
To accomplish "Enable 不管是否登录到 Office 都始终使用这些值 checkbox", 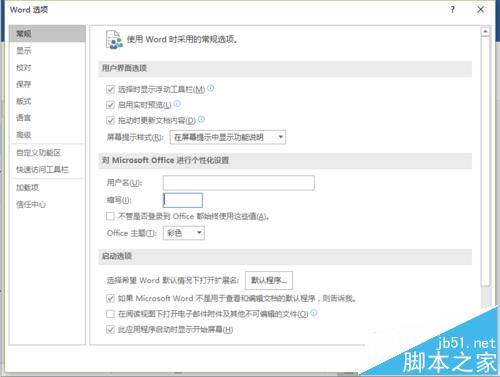I will point(110,216).
